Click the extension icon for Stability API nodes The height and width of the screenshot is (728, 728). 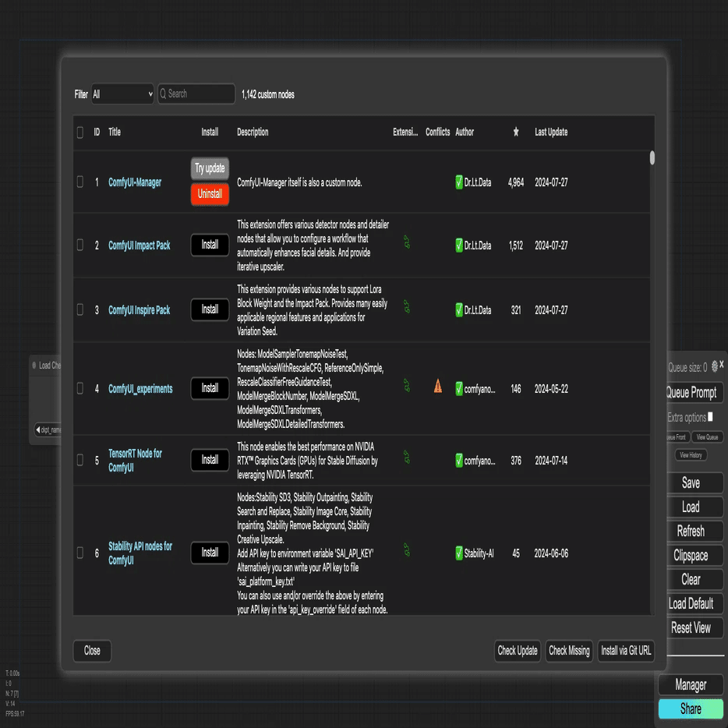pyautogui.click(x=407, y=550)
